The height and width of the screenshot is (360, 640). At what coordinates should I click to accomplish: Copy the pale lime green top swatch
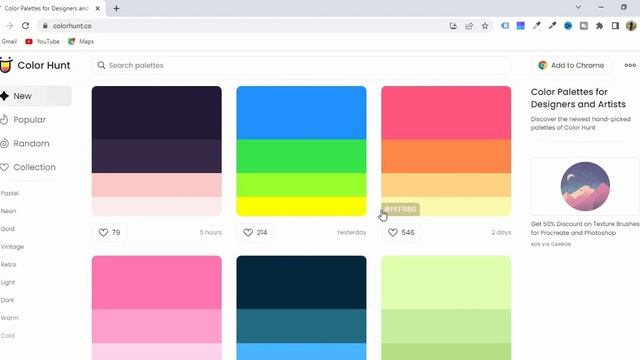tap(446, 282)
